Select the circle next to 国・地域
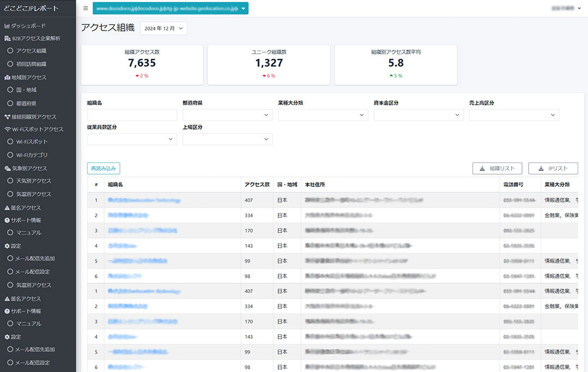The image size is (588, 372). pos(10,90)
